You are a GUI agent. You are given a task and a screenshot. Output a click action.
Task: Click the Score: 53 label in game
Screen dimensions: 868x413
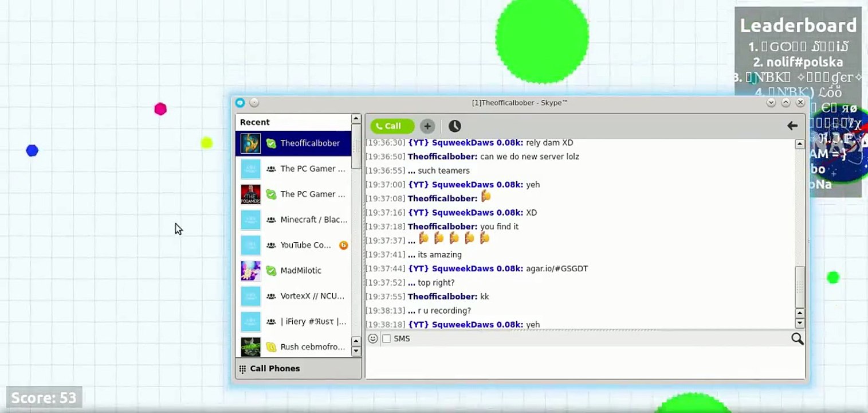[x=44, y=398]
